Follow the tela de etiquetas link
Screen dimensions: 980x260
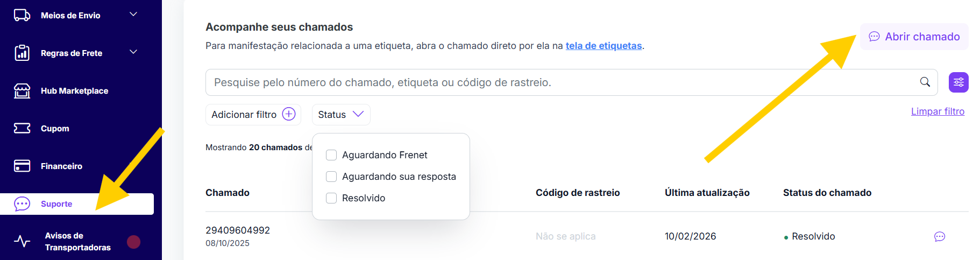[x=603, y=46]
